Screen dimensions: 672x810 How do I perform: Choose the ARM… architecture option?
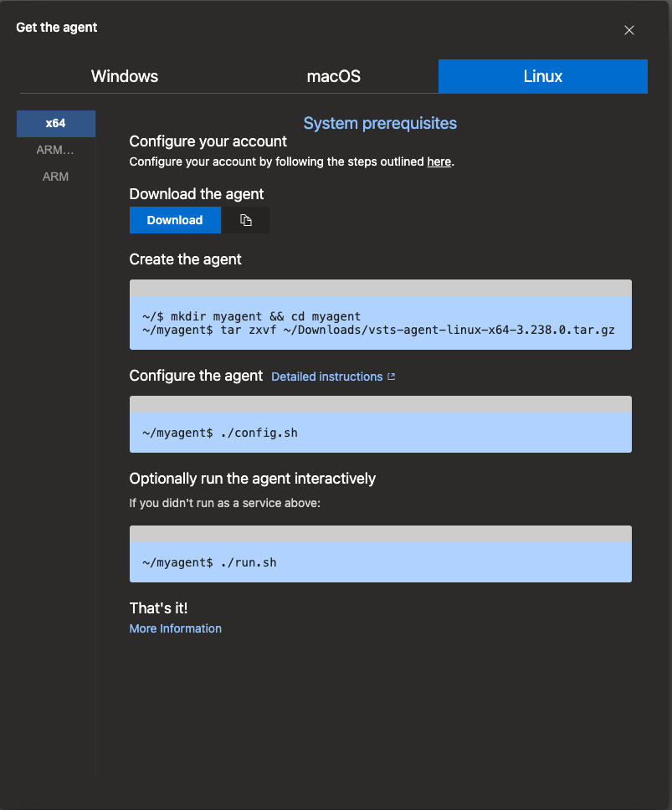coord(56,151)
